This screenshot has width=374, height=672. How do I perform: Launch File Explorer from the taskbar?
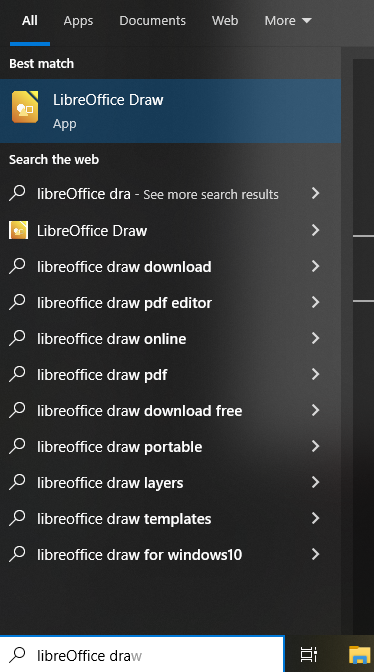359,654
